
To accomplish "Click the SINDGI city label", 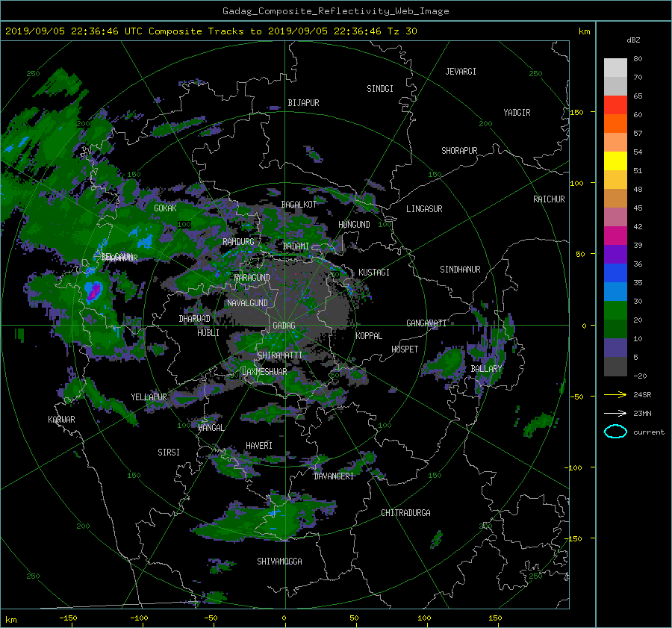I will (x=380, y=89).
